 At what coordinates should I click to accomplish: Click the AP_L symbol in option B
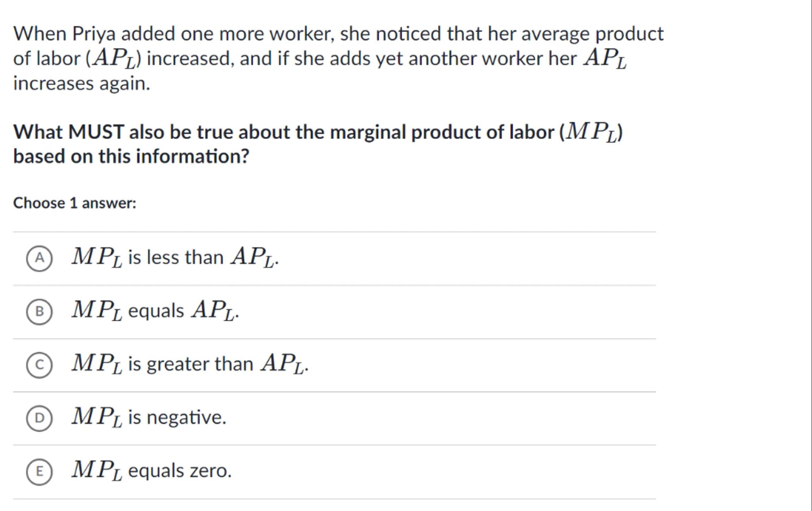(213, 311)
